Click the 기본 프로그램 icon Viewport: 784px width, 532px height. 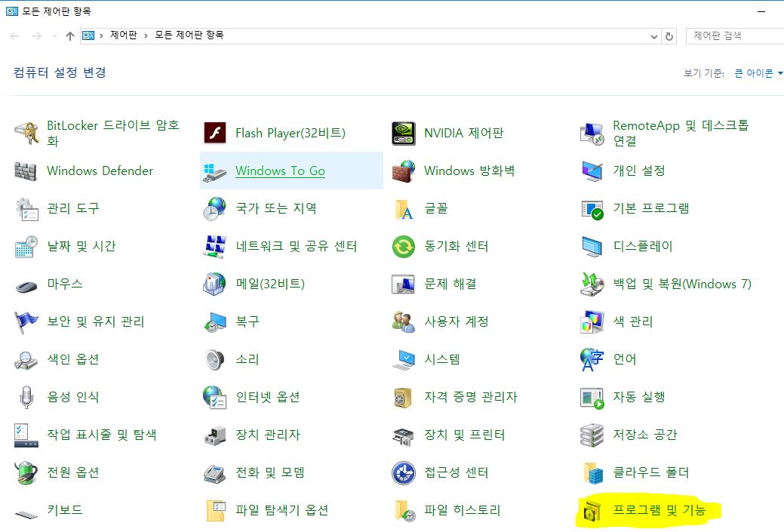[592, 210]
